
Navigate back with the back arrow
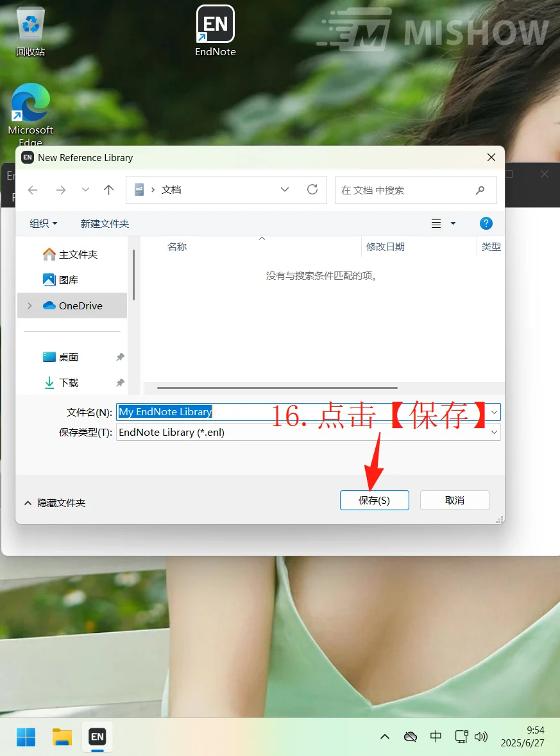coord(32,189)
